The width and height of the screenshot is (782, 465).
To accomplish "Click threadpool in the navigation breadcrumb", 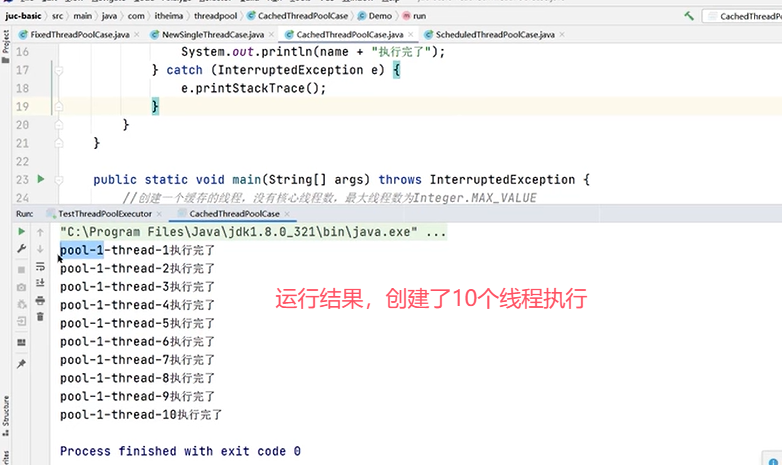I will pos(215,16).
